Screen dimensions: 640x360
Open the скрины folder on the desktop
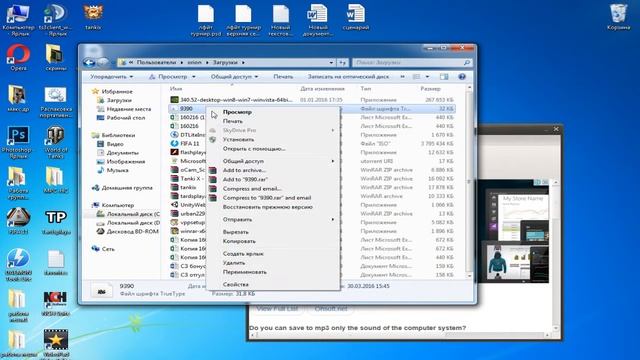pyautogui.click(x=56, y=58)
